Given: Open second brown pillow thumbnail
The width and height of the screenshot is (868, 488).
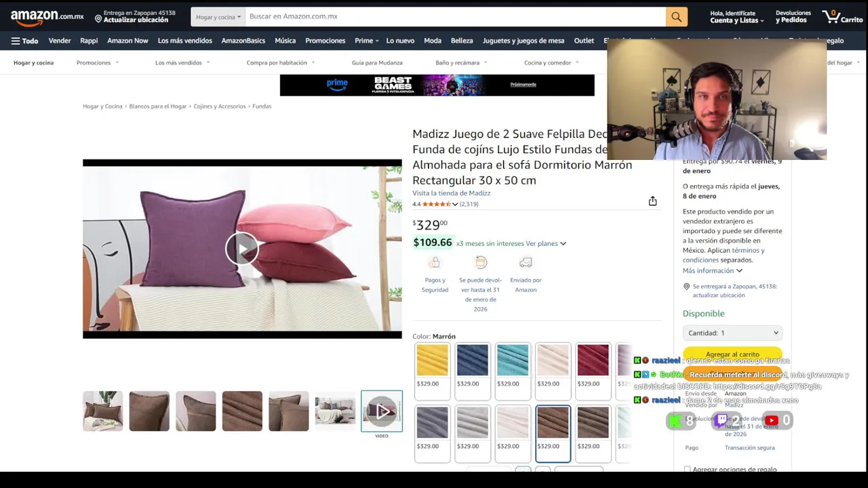Looking at the screenshot, I should click(149, 411).
